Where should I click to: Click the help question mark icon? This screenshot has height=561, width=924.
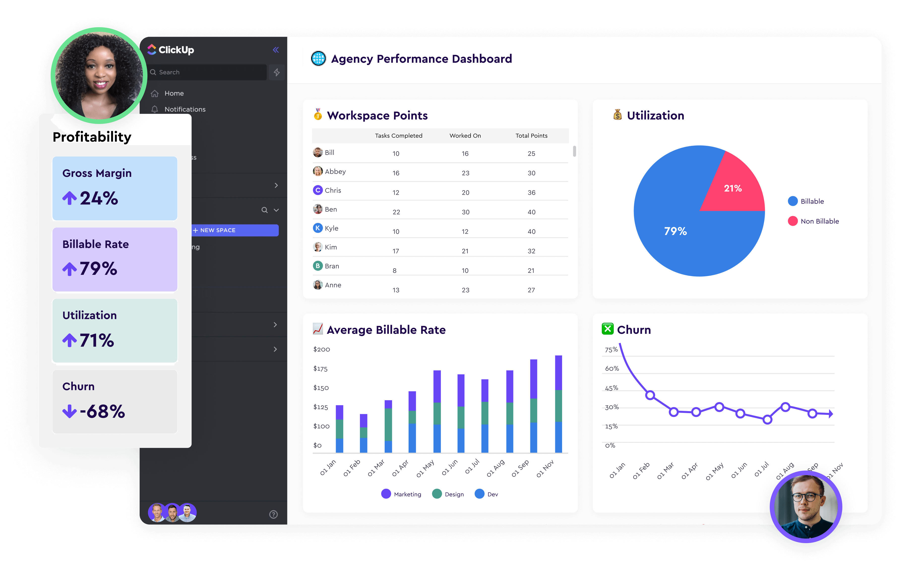(x=273, y=514)
